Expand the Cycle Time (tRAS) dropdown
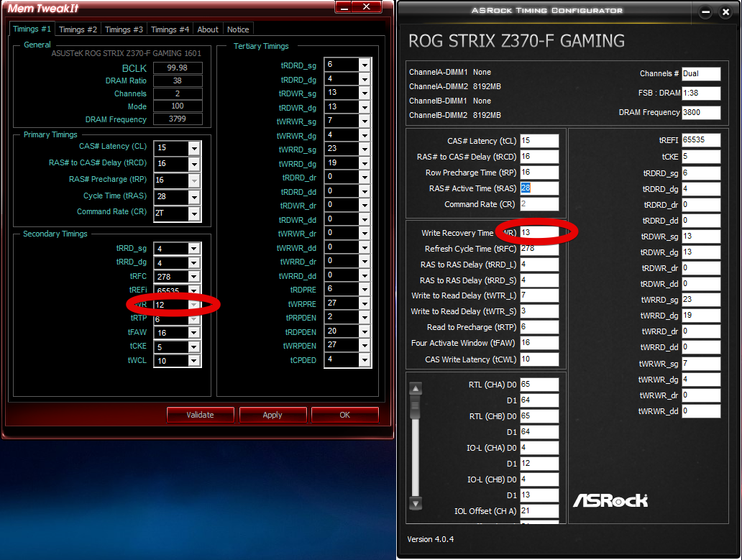This screenshot has height=560, width=742. (x=194, y=197)
